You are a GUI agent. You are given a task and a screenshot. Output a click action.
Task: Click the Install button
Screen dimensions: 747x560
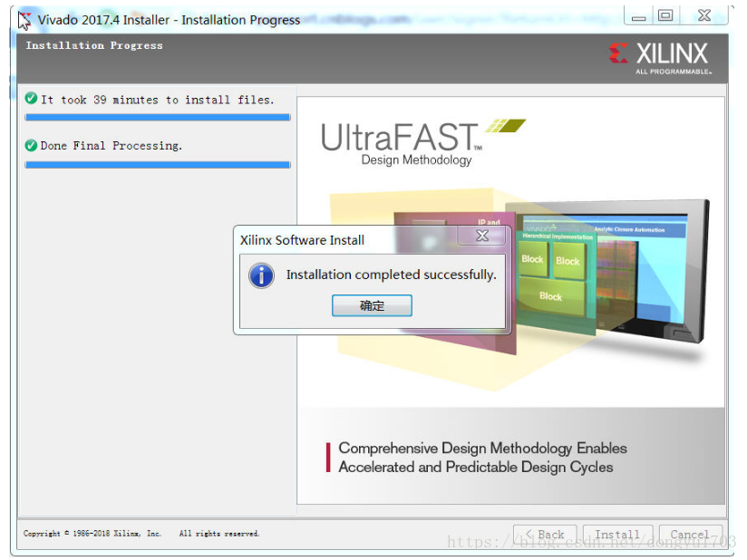pos(618,535)
